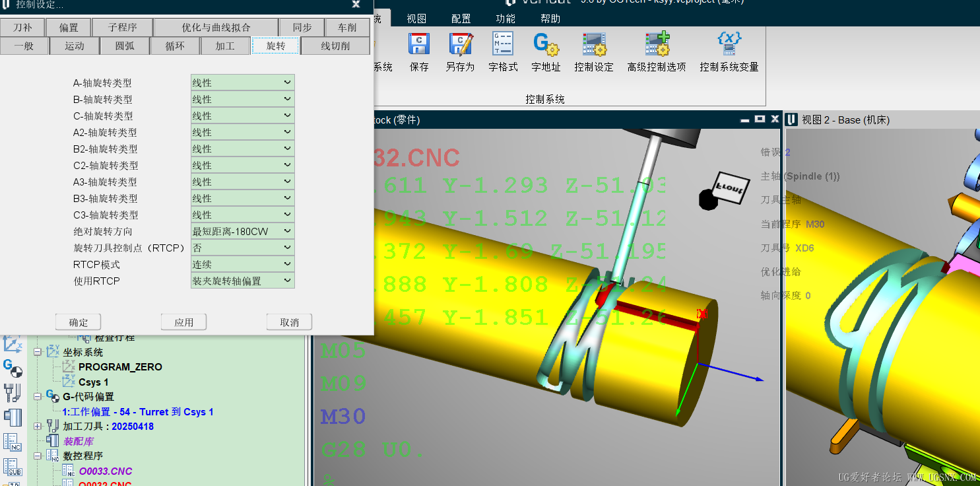Open 控制系统变量 control system variables
Viewport: 980px width, 486px height.
click(x=729, y=44)
